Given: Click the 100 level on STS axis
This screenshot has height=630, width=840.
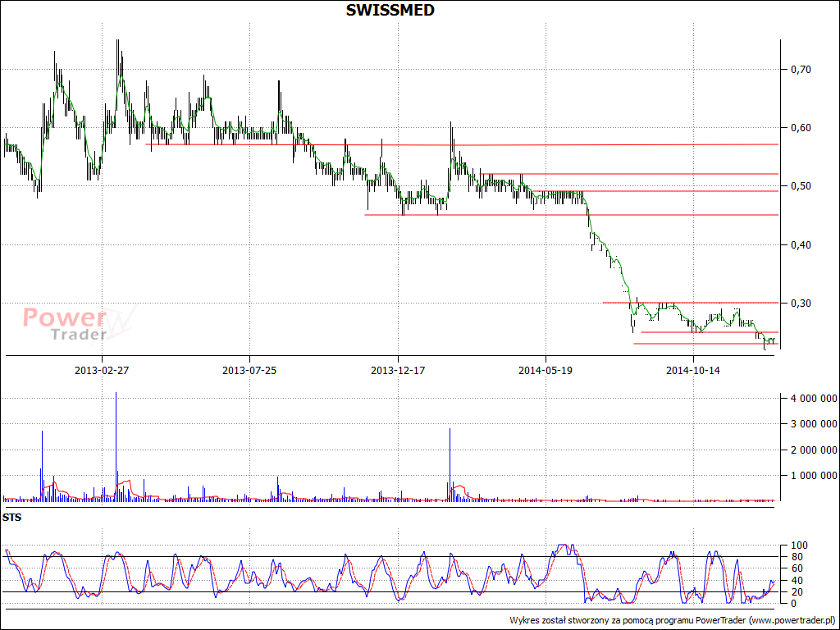Looking at the screenshot, I should (798, 546).
